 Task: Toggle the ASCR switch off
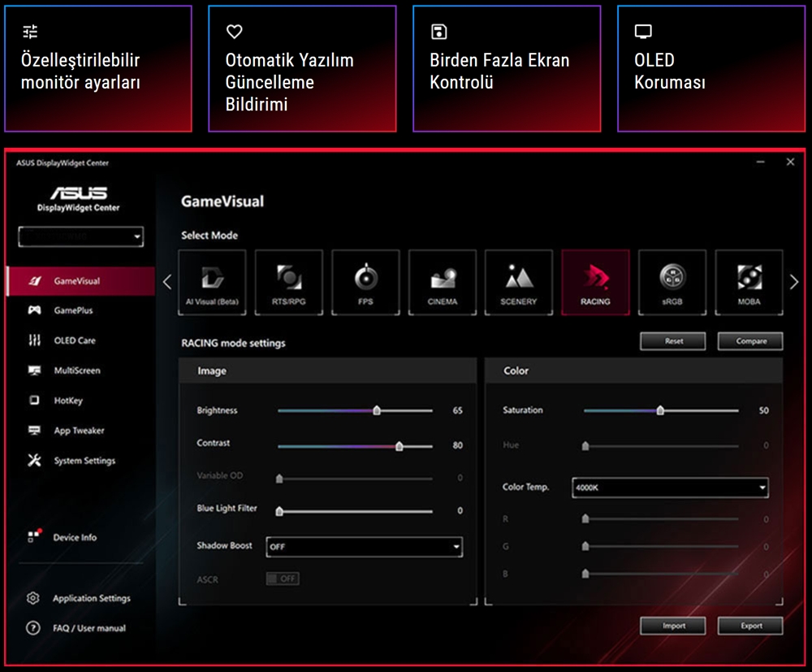(282, 579)
